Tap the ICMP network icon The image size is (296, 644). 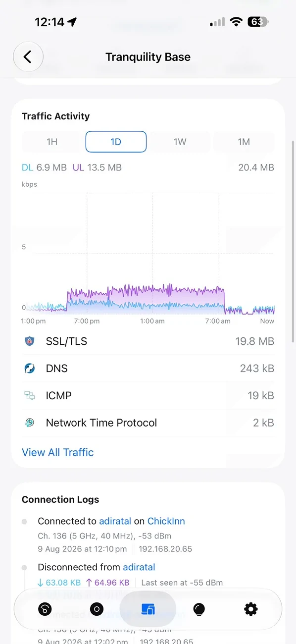click(x=30, y=395)
